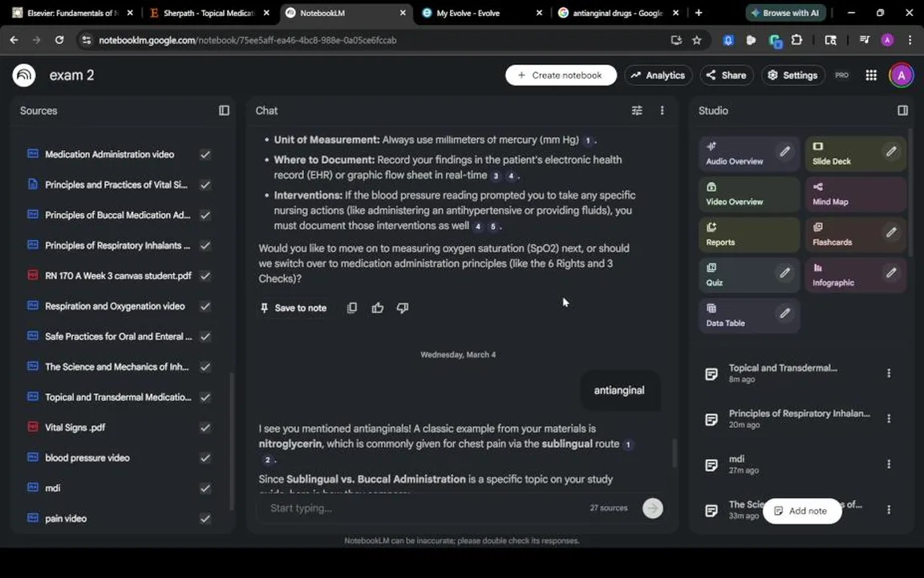Uncheck Safe Practices for Oral and Enteral source

pos(205,336)
